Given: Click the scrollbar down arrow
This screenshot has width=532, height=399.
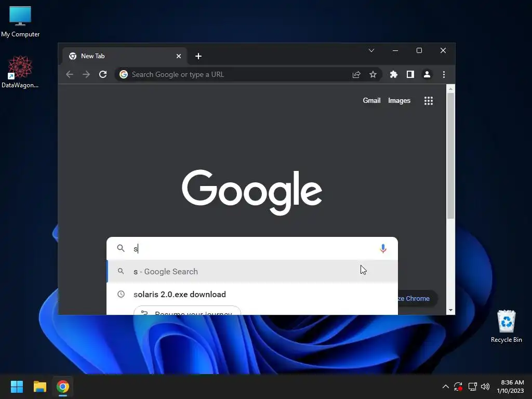Looking at the screenshot, I should pyautogui.click(x=450, y=310).
